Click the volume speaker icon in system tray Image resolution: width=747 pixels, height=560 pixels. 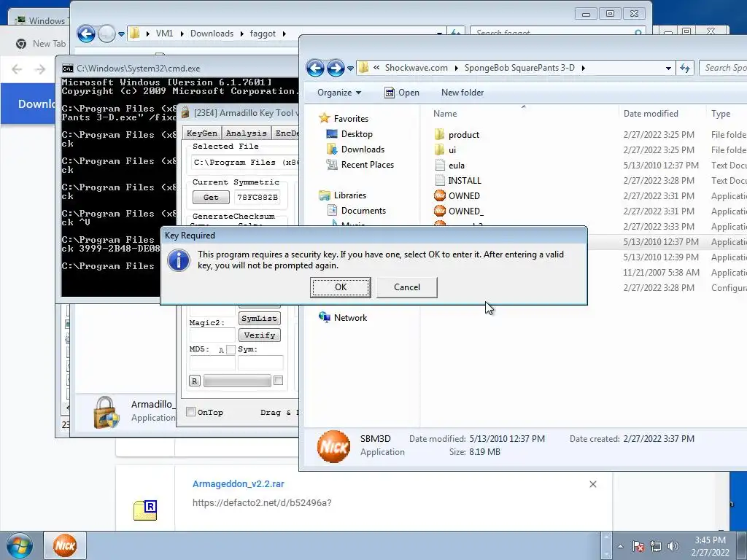tap(673, 546)
